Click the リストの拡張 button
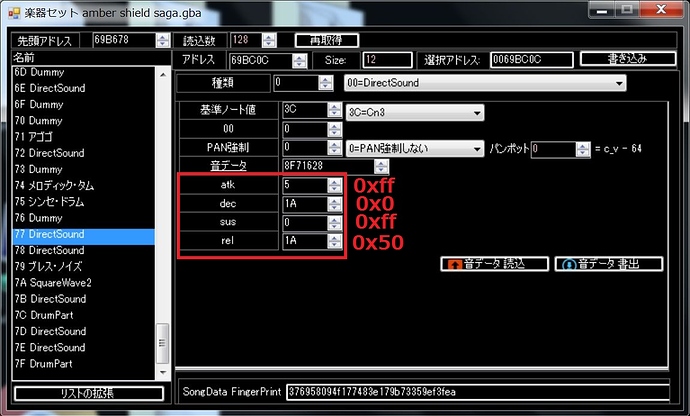Screen dimensions: 690x416 point(88,393)
